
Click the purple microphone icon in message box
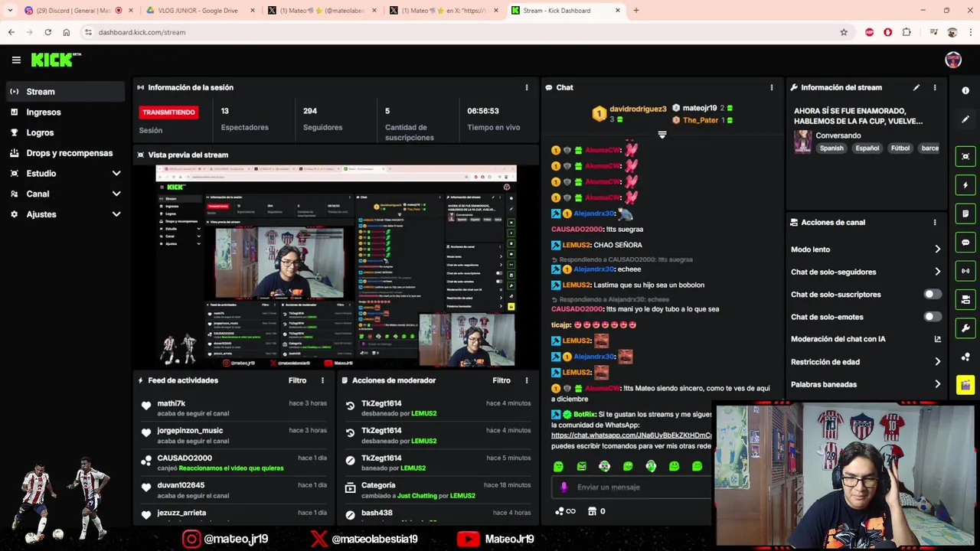(x=564, y=487)
